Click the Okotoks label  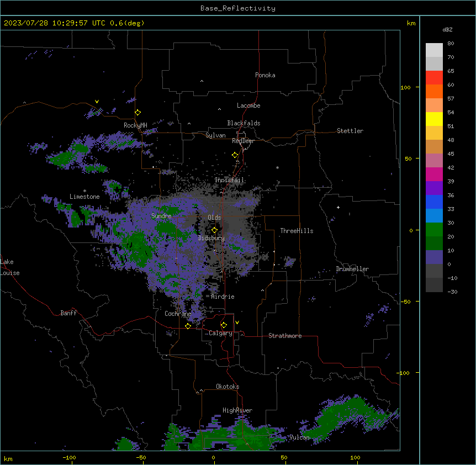point(228,387)
